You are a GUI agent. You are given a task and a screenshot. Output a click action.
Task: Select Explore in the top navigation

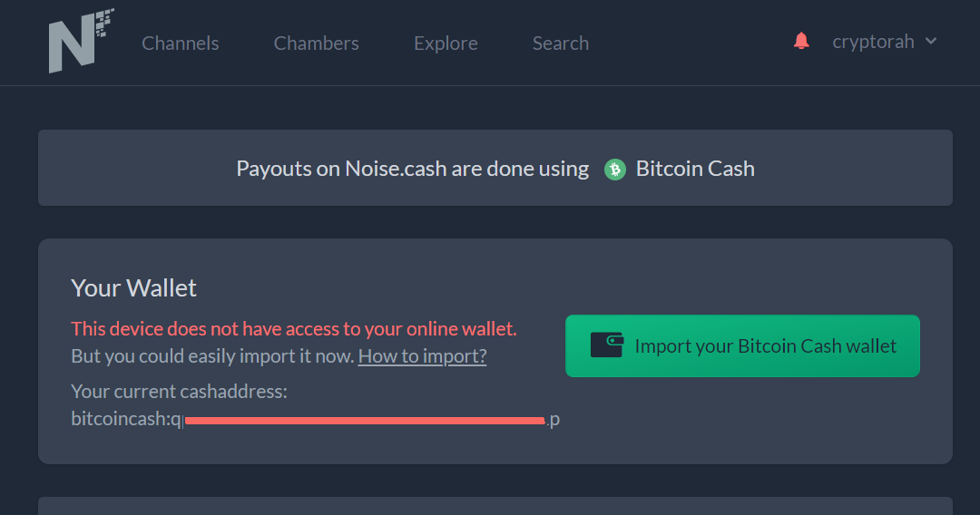446,44
